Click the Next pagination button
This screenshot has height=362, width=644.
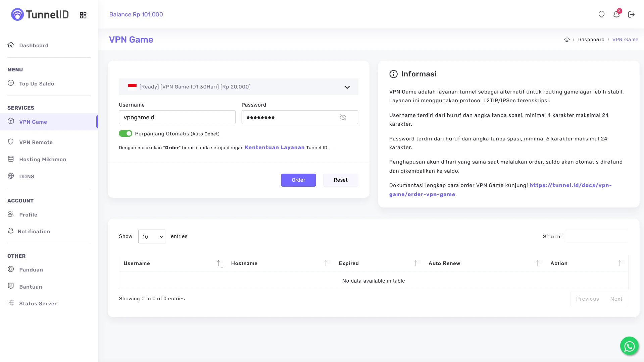click(616, 299)
